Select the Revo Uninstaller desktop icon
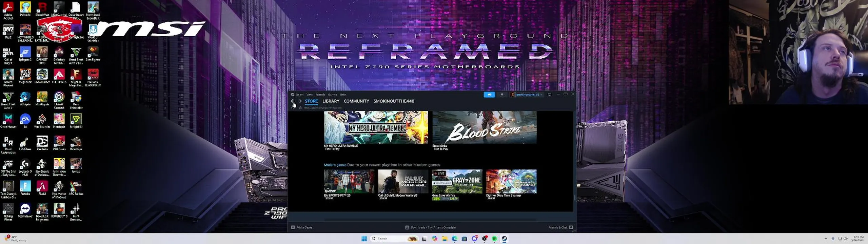 click(76, 100)
